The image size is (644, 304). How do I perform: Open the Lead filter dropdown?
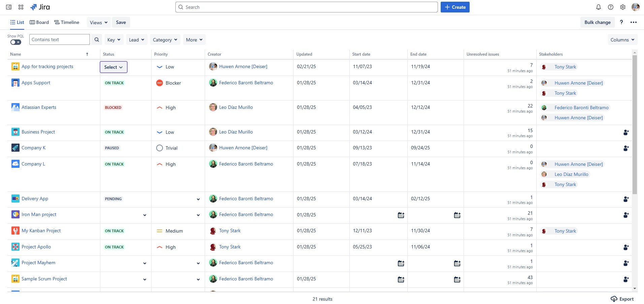(x=136, y=39)
